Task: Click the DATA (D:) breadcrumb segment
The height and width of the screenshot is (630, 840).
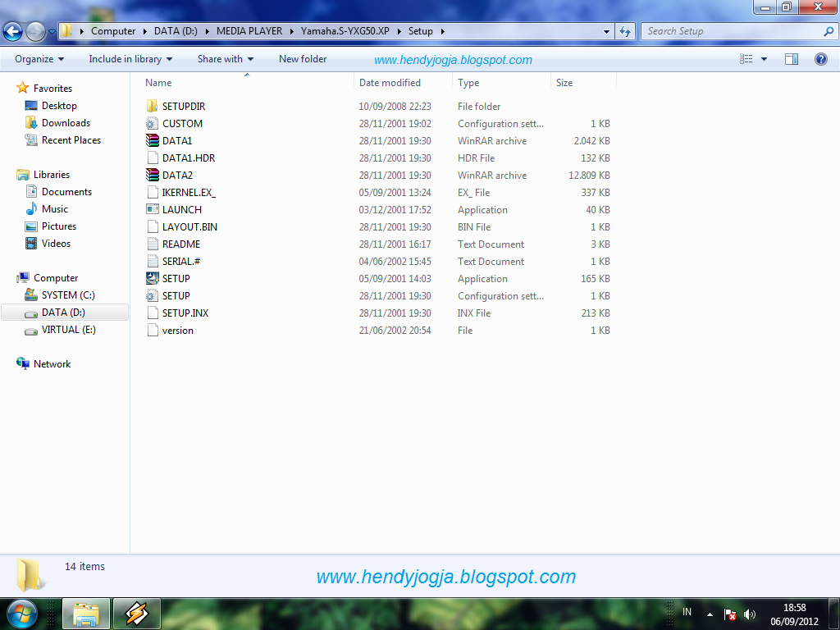Action: [176, 31]
